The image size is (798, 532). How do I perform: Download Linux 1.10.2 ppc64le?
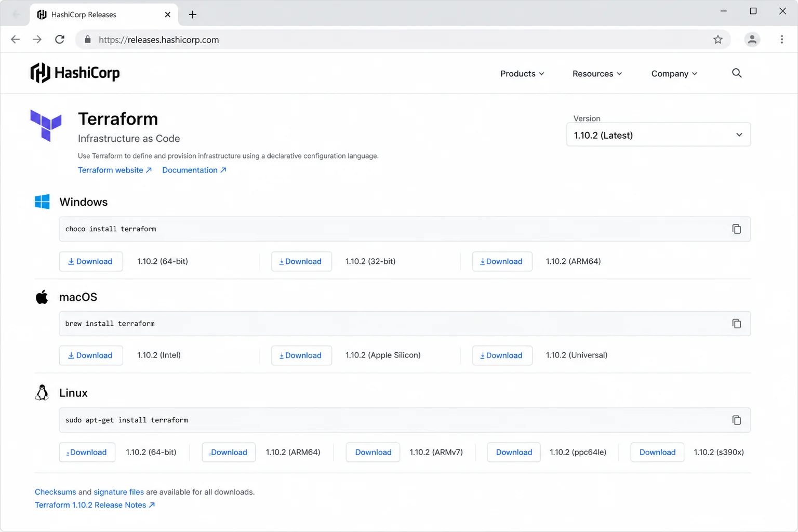tap(514, 453)
